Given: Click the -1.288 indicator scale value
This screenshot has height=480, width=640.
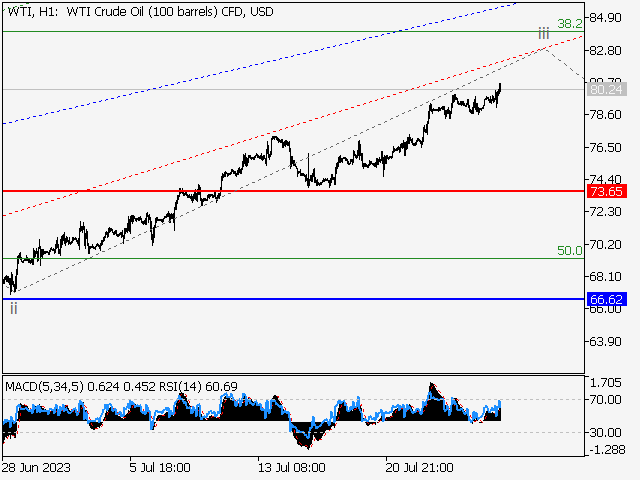Looking at the screenshot, I should tap(607, 450).
